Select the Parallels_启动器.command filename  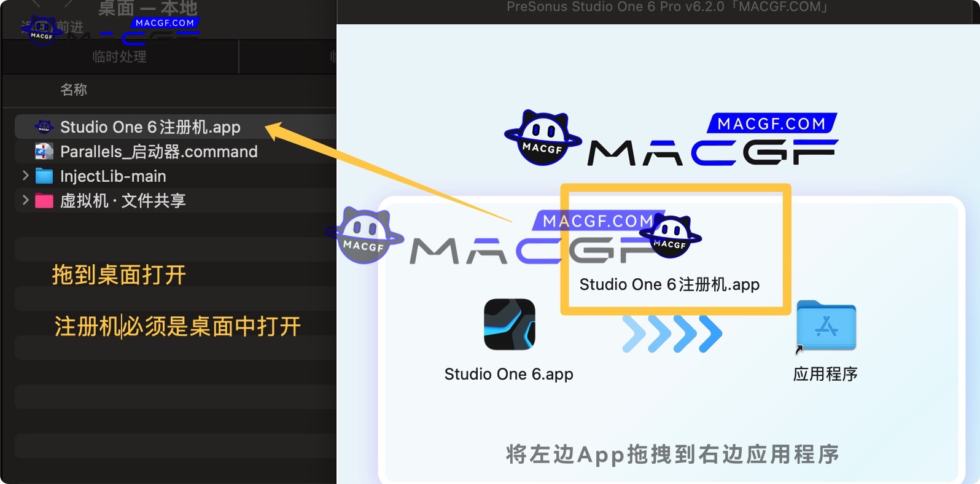click(x=159, y=152)
